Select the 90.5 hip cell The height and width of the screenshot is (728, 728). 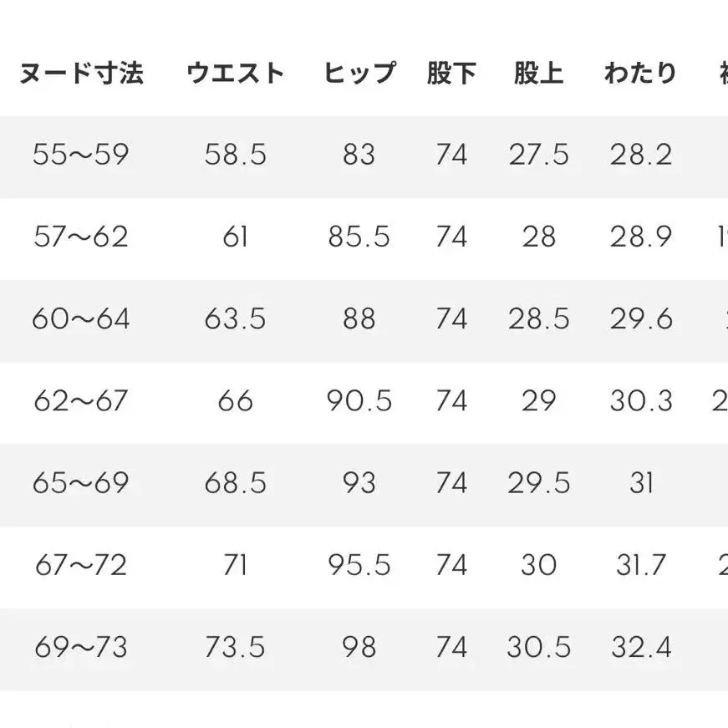point(359,401)
